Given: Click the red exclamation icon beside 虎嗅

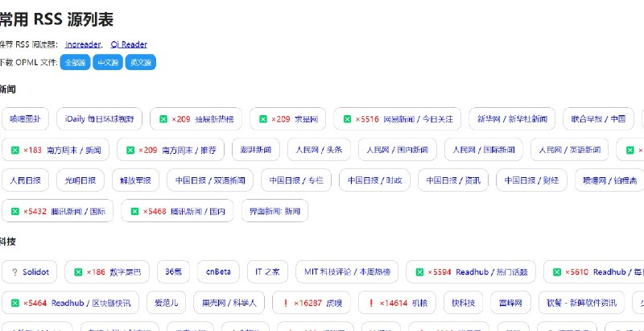Looking at the screenshot, I should [286, 303].
